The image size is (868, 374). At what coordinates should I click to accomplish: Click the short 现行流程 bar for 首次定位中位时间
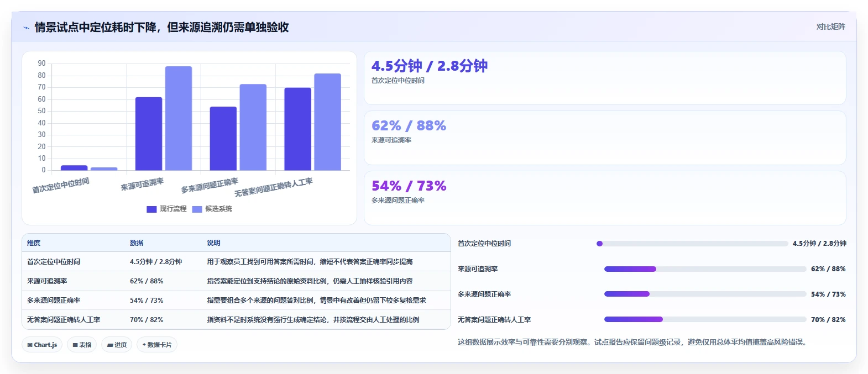click(74, 167)
